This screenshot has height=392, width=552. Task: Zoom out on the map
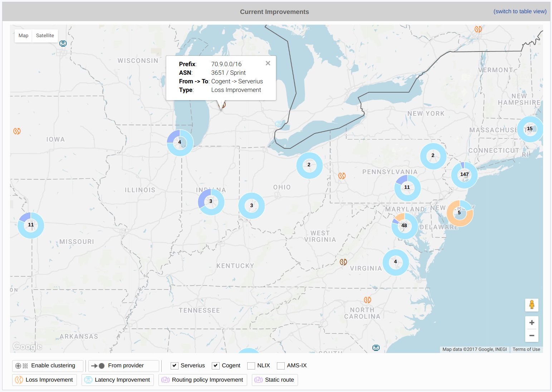coord(532,335)
